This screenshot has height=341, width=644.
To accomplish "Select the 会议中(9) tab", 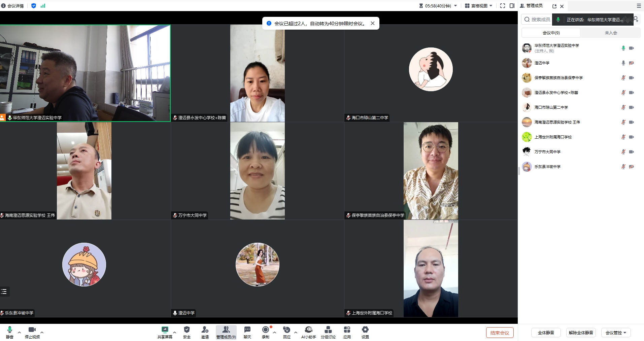I will tap(551, 33).
